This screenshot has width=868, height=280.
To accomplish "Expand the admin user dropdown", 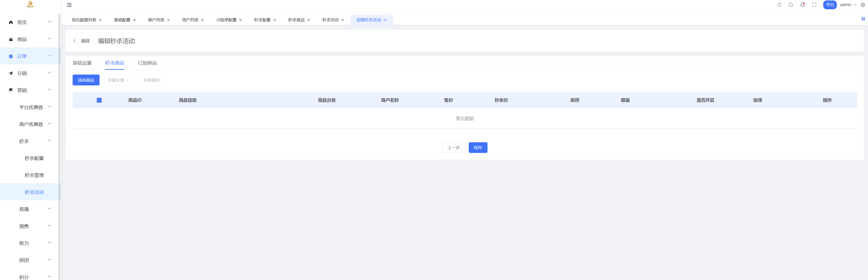I will [848, 5].
